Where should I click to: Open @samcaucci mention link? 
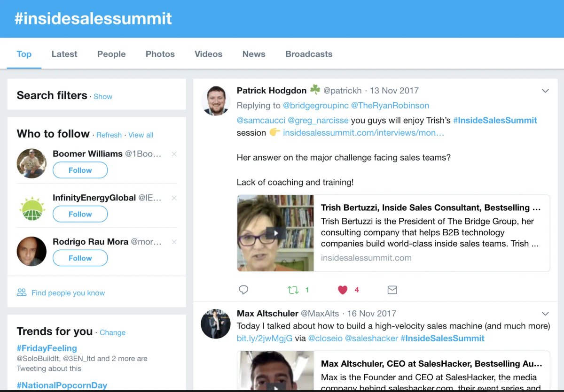[261, 120]
